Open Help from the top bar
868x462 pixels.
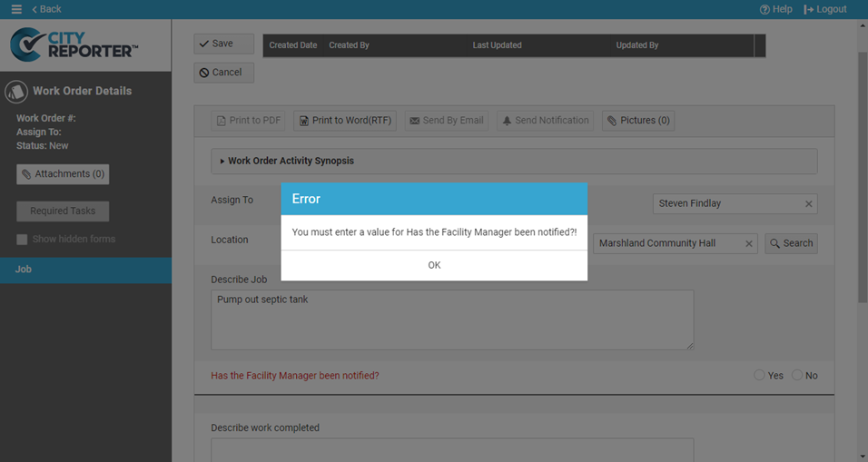tap(776, 9)
